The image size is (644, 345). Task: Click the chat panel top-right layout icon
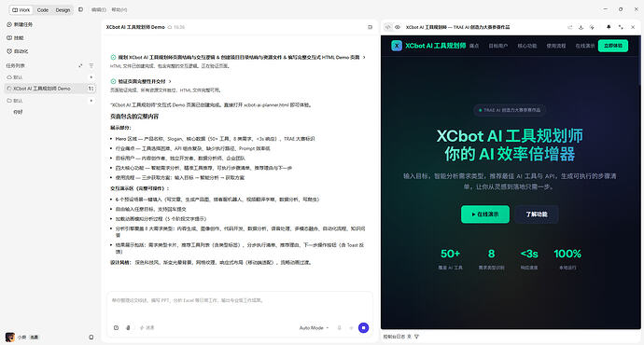[x=370, y=27]
